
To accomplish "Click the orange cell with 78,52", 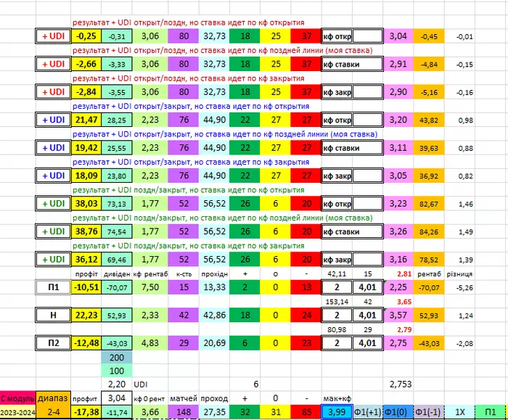I will point(429,259).
